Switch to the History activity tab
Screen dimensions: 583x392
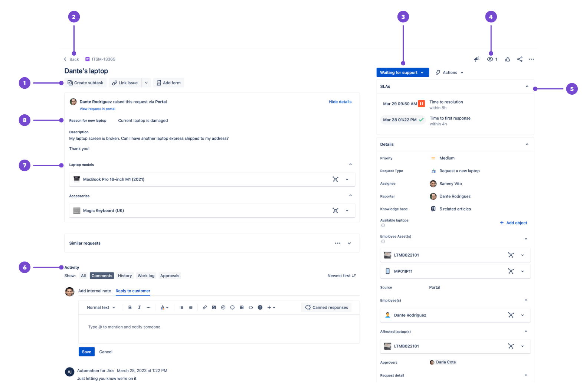point(125,276)
